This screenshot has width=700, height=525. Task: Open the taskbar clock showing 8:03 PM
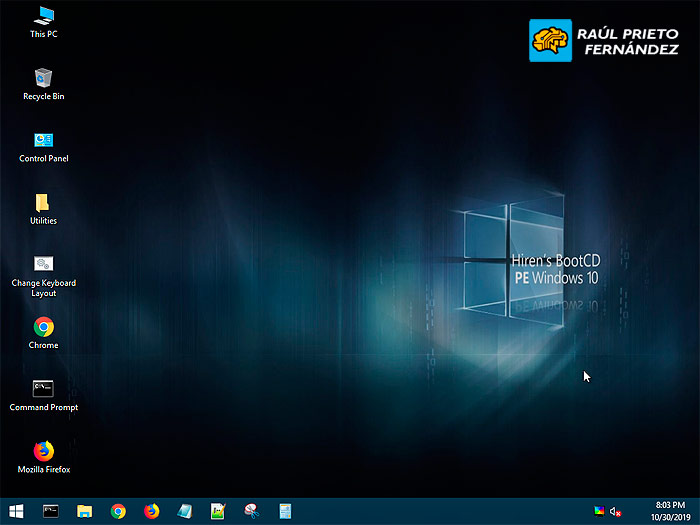point(669,511)
